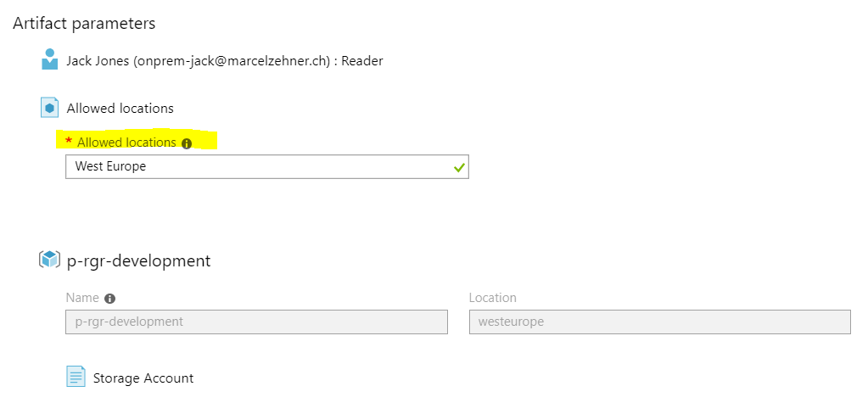
Task: Click the p-rgr-development Name input box
Action: pos(256,322)
